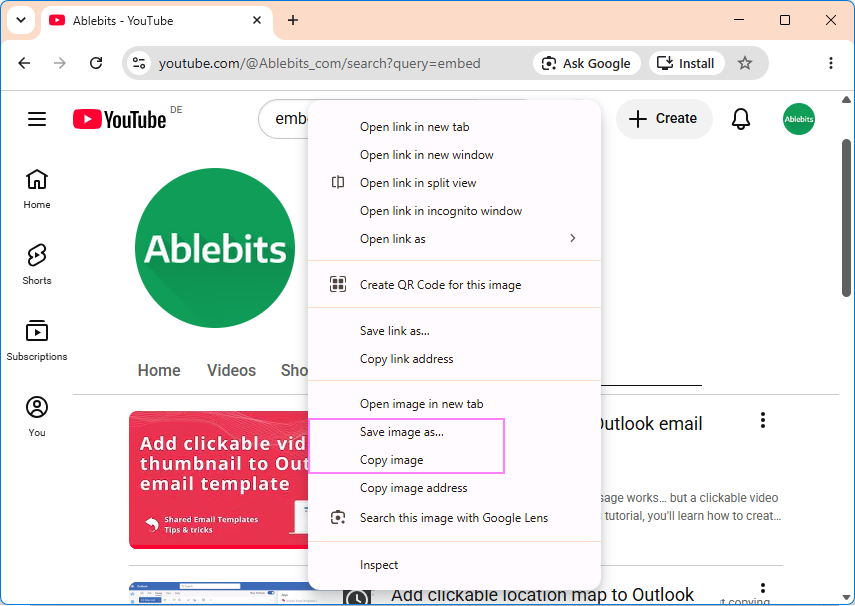
Task: Switch to the channel Home tab
Action: click(x=159, y=370)
